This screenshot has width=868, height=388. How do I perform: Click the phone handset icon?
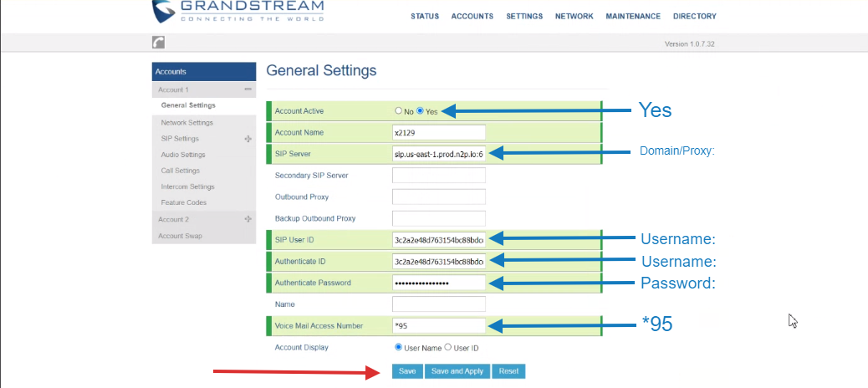tap(158, 43)
